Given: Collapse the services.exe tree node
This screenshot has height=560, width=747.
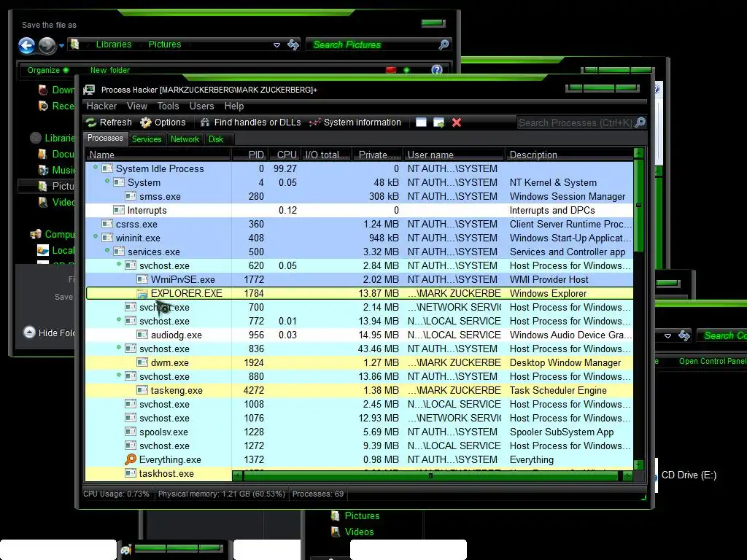Looking at the screenshot, I should click(107, 250).
